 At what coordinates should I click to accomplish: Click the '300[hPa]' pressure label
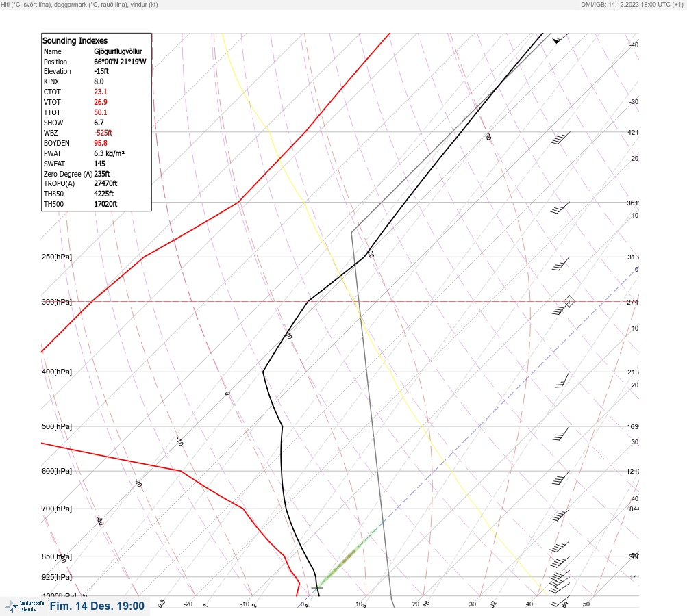(57, 302)
